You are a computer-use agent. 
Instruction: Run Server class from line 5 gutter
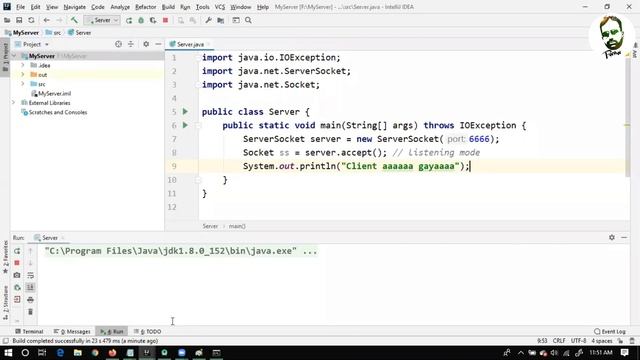(185, 111)
